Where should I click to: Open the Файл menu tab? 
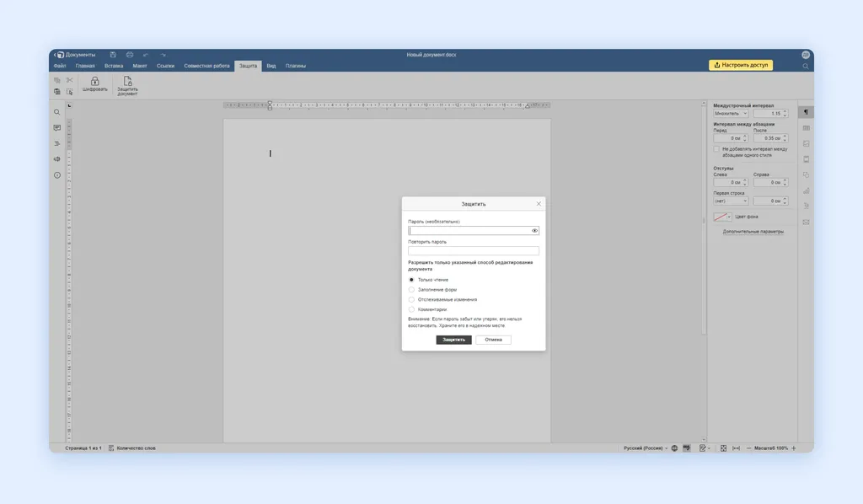point(60,66)
